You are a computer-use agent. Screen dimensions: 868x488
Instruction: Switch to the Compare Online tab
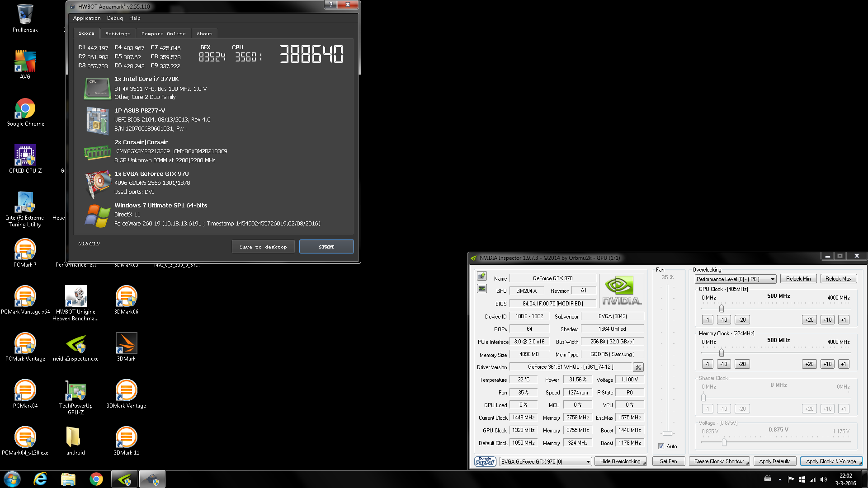163,34
